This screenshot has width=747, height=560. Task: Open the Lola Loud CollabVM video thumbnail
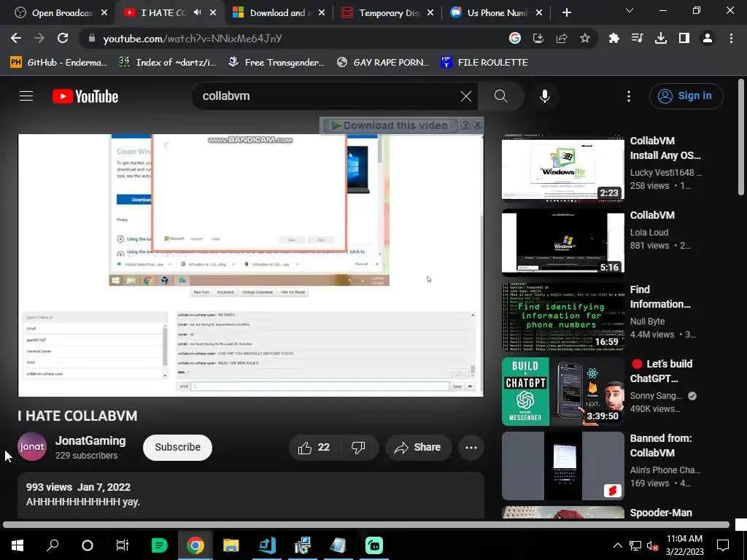click(562, 243)
